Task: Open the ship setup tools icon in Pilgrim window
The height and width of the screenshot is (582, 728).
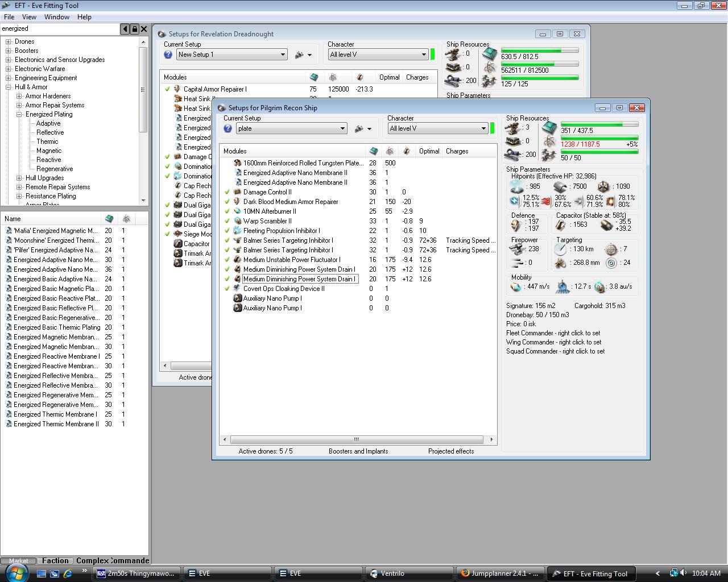Action: coord(359,129)
